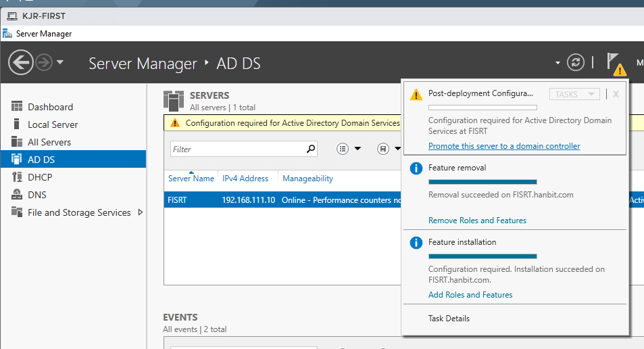Image resolution: width=644 pixels, height=349 pixels.
Task: Open the Remove Roles and Features link
Action: [477, 220]
